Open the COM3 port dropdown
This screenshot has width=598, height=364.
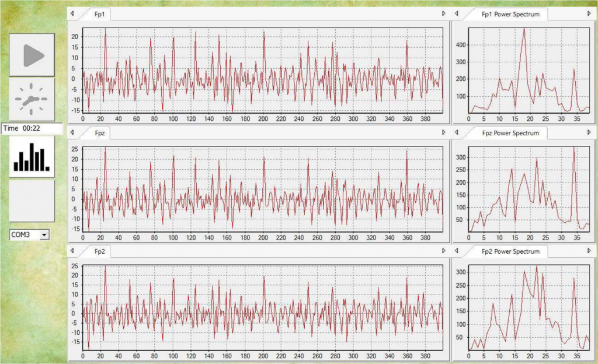click(x=44, y=235)
